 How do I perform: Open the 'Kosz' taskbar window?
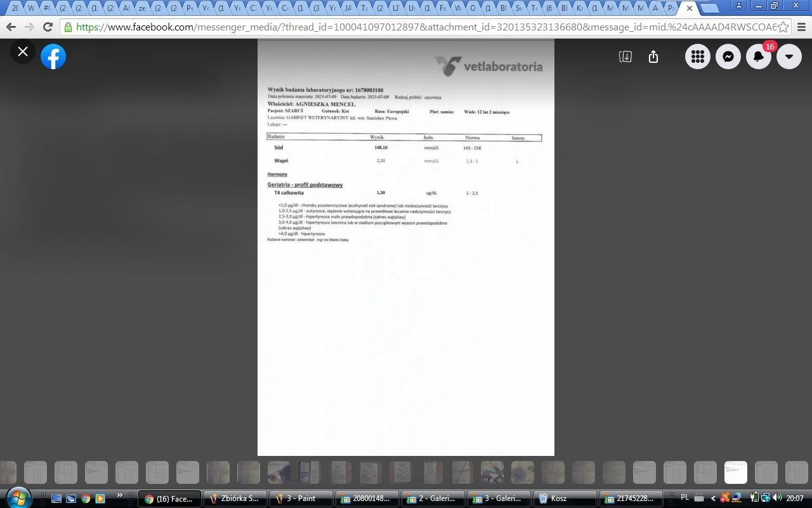(x=565, y=498)
